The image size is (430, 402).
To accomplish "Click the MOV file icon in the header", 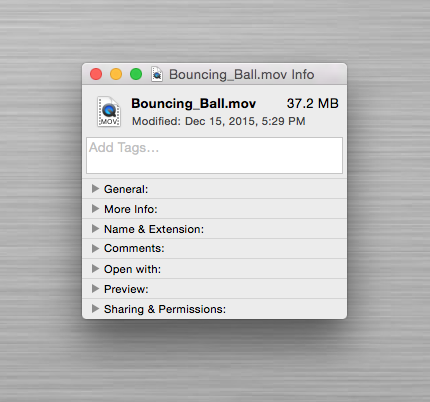I will 109,112.
